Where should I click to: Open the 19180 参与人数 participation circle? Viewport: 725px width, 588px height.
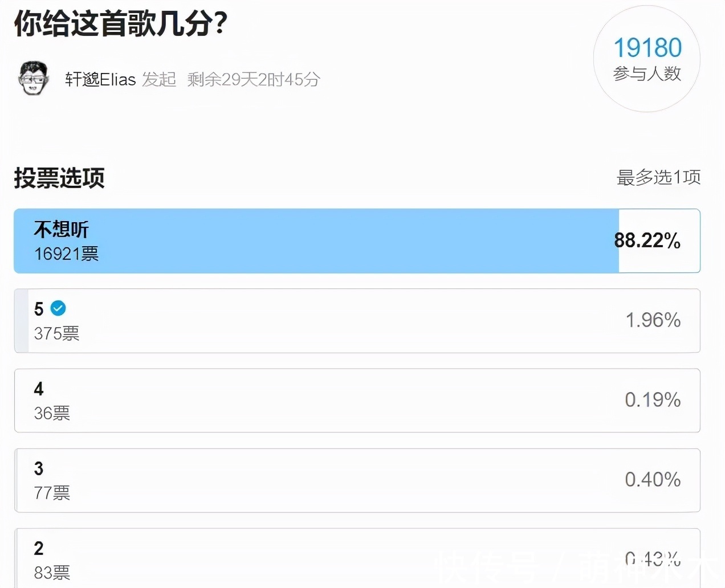[647, 59]
